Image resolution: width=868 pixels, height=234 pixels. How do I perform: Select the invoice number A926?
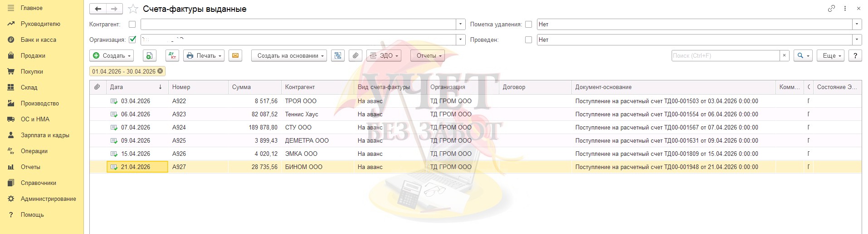click(x=198, y=154)
